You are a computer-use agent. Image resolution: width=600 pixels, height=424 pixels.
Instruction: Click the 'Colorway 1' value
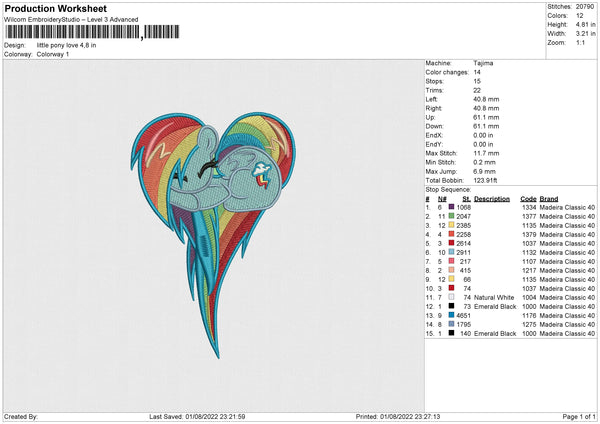(x=53, y=54)
